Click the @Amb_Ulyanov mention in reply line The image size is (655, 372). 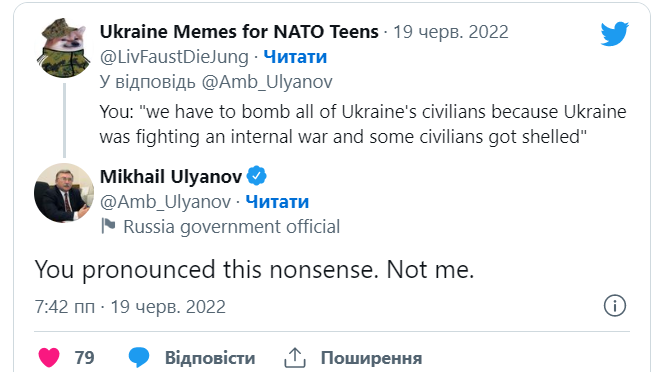[267, 82]
